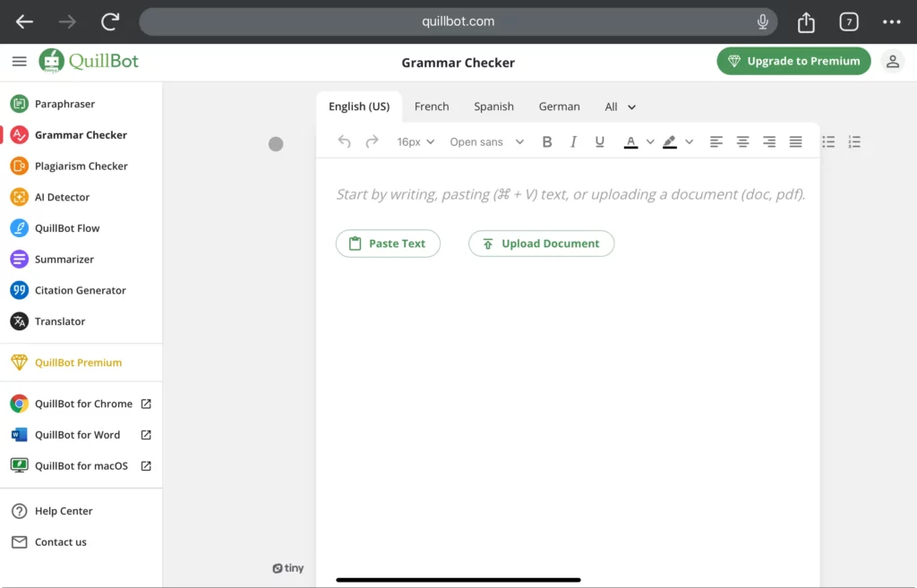This screenshot has height=588, width=917.
Task: Click Paste Text button
Action: [x=388, y=243]
